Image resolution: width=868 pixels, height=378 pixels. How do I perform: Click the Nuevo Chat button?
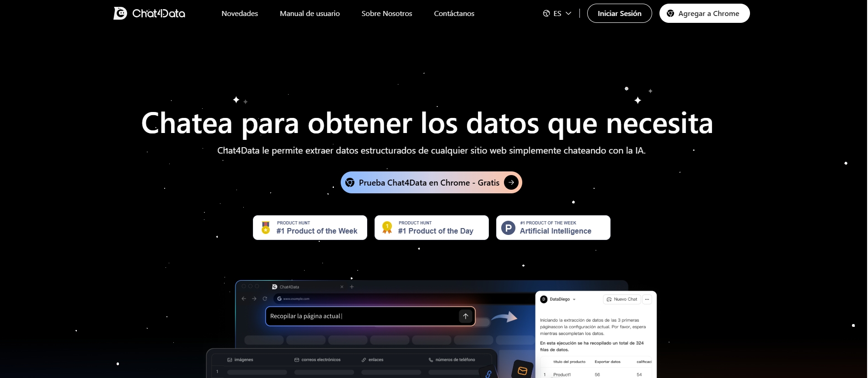pyautogui.click(x=622, y=299)
